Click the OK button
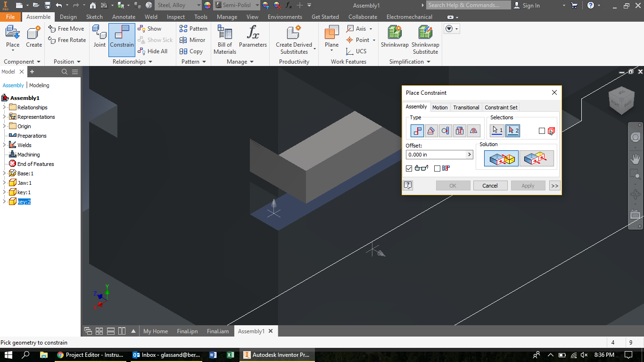 pos(453,186)
